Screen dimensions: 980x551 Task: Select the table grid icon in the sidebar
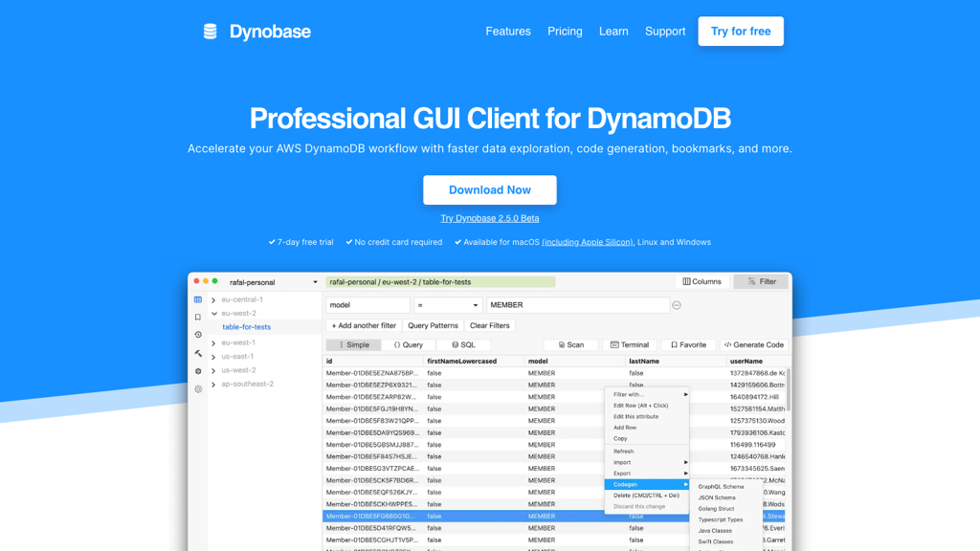coord(198,299)
